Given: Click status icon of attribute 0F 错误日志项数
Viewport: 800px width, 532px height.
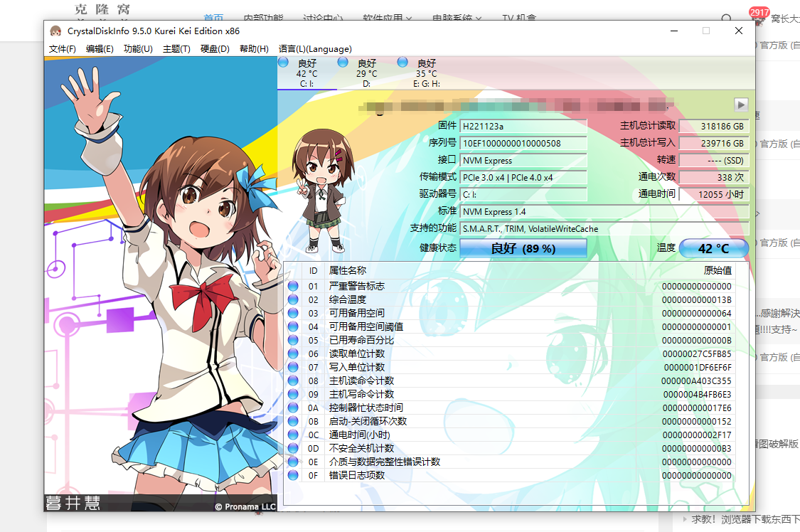Looking at the screenshot, I should [x=293, y=475].
